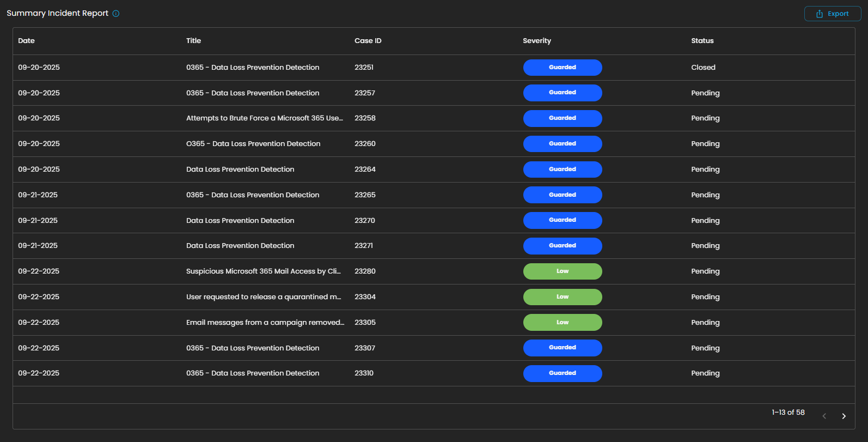Select the quarantined message release request row
The width and height of the screenshot is (868, 442).
263,297
